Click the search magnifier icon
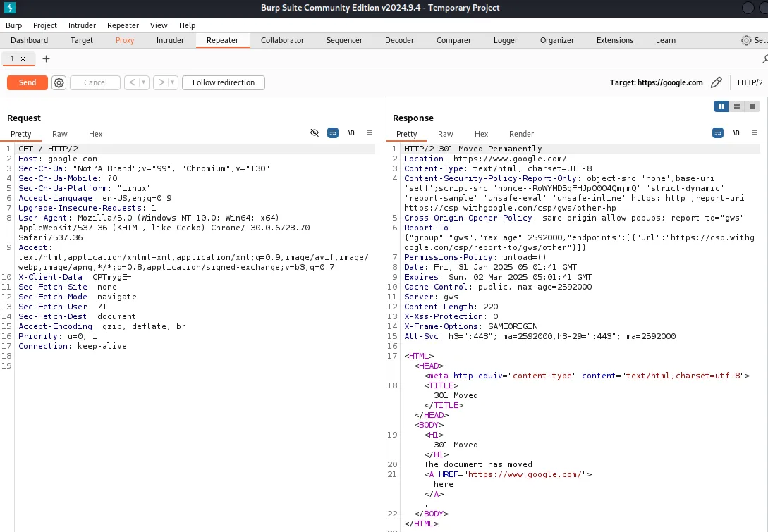Image resolution: width=768 pixels, height=532 pixels. (765, 58)
